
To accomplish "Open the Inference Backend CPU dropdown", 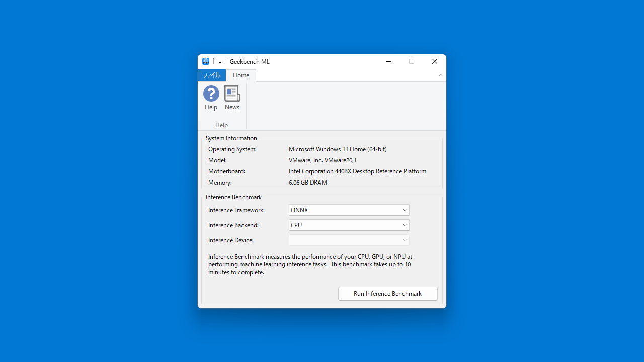I will pyautogui.click(x=349, y=225).
